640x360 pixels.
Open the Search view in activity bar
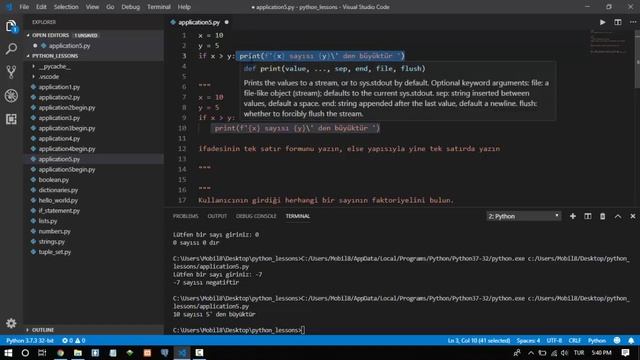coord(11,49)
